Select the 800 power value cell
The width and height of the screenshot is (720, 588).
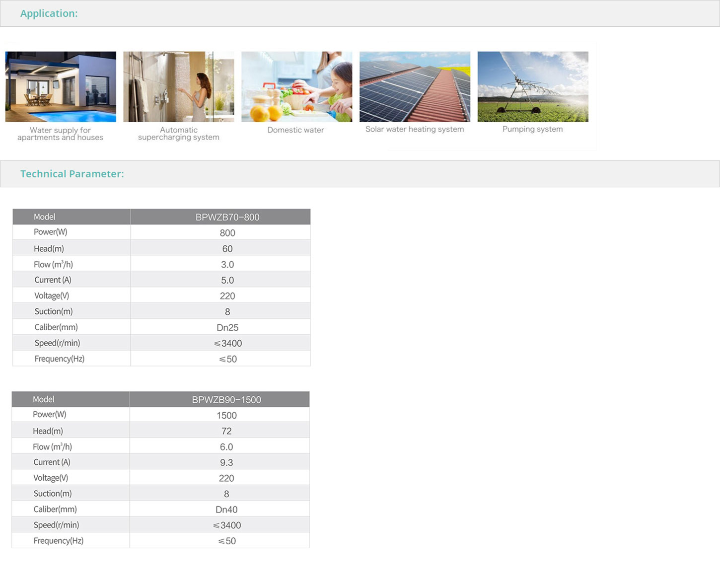click(x=220, y=232)
